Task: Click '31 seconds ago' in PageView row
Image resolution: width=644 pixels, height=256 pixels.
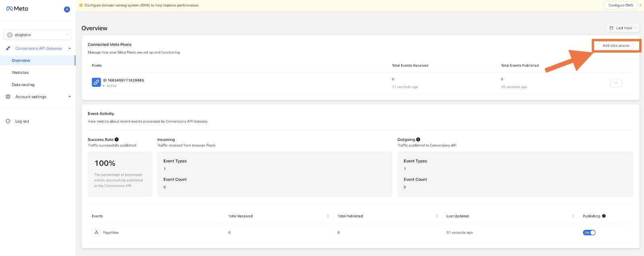Action: (x=459, y=232)
